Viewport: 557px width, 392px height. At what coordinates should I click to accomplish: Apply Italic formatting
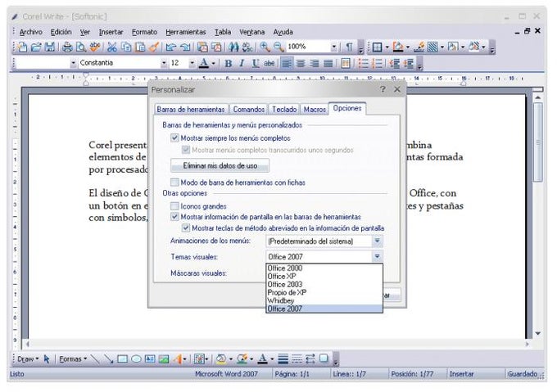(242, 64)
